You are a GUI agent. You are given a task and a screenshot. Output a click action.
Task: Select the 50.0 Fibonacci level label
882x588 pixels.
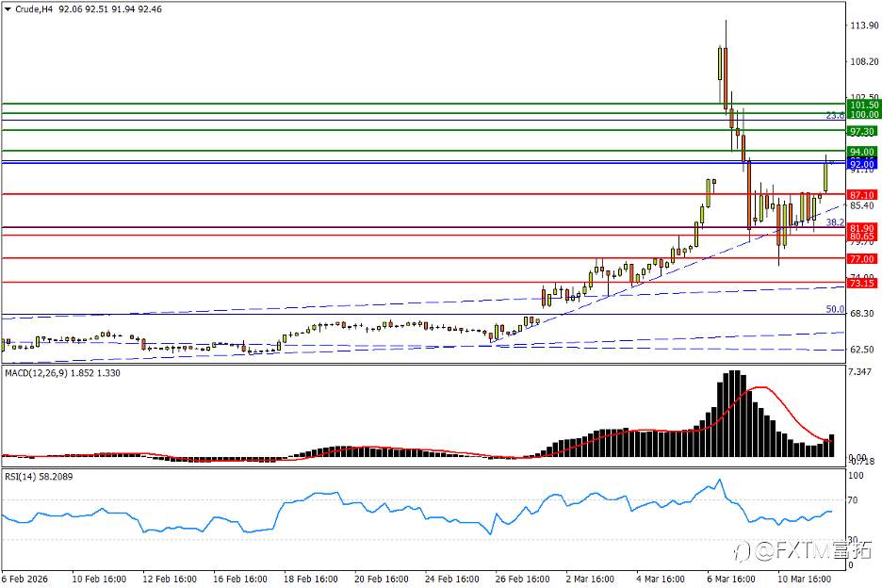pos(835,309)
